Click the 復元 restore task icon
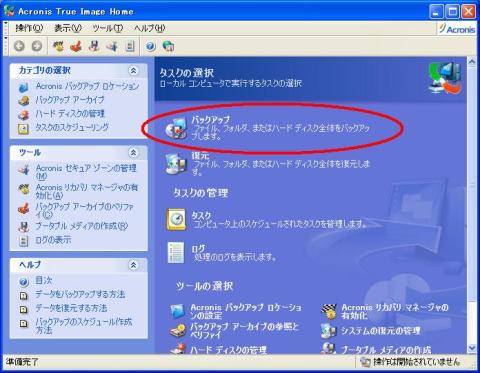 (176, 163)
